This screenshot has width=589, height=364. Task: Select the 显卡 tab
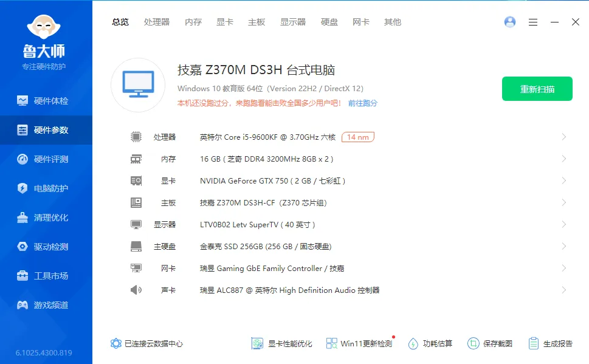click(225, 22)
